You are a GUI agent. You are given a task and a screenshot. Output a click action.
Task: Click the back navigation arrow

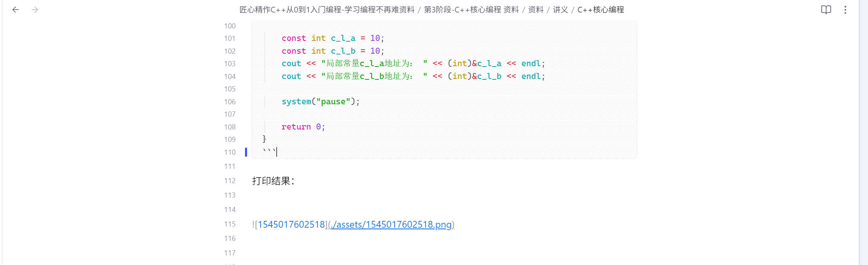16,10
